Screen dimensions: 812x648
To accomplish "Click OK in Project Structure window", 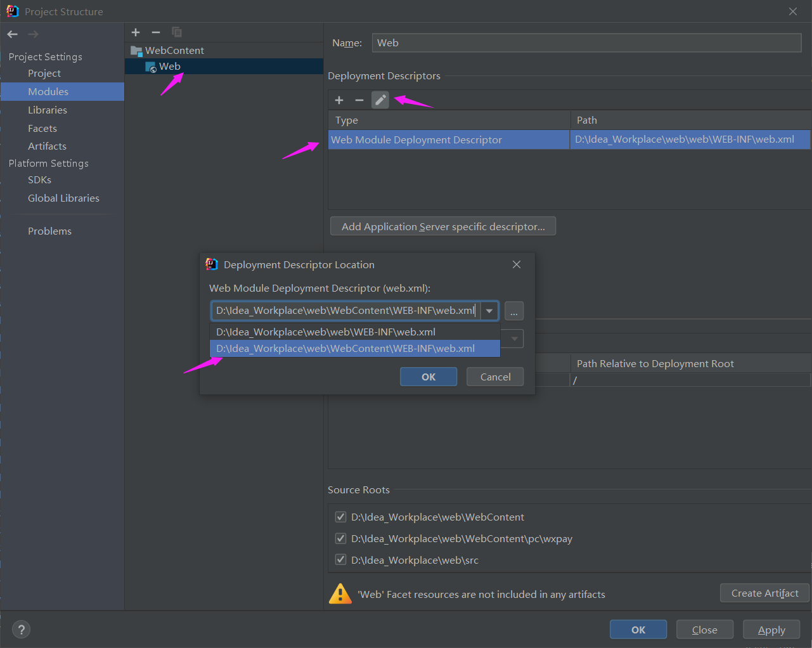I will [x=638, y=630].
